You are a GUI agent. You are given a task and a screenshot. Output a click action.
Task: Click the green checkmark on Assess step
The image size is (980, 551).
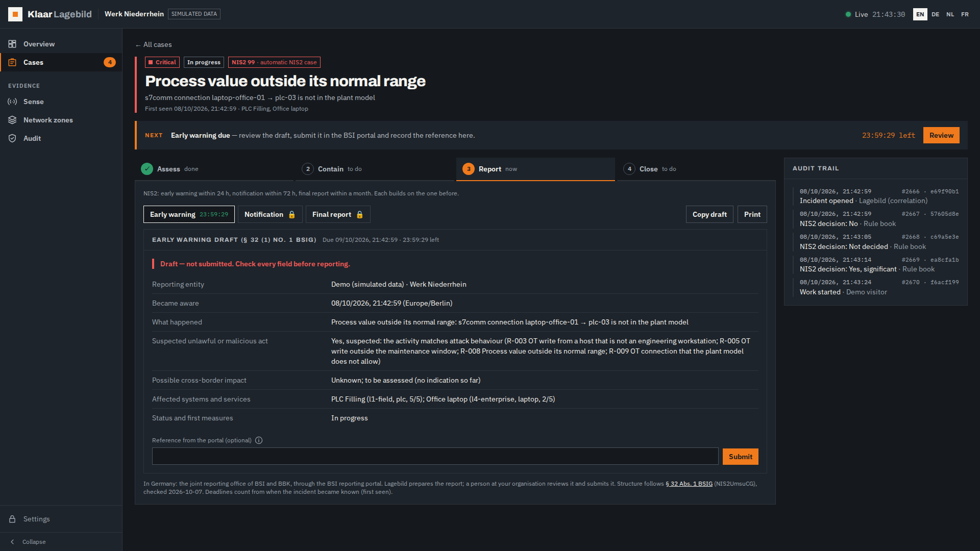[x=147, y=169]
